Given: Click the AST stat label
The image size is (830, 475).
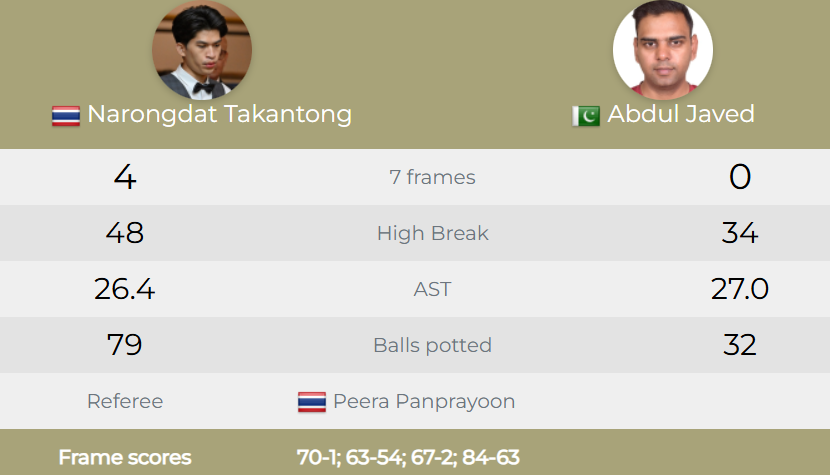Looking at the screenshot, I should tap(432, 290).
